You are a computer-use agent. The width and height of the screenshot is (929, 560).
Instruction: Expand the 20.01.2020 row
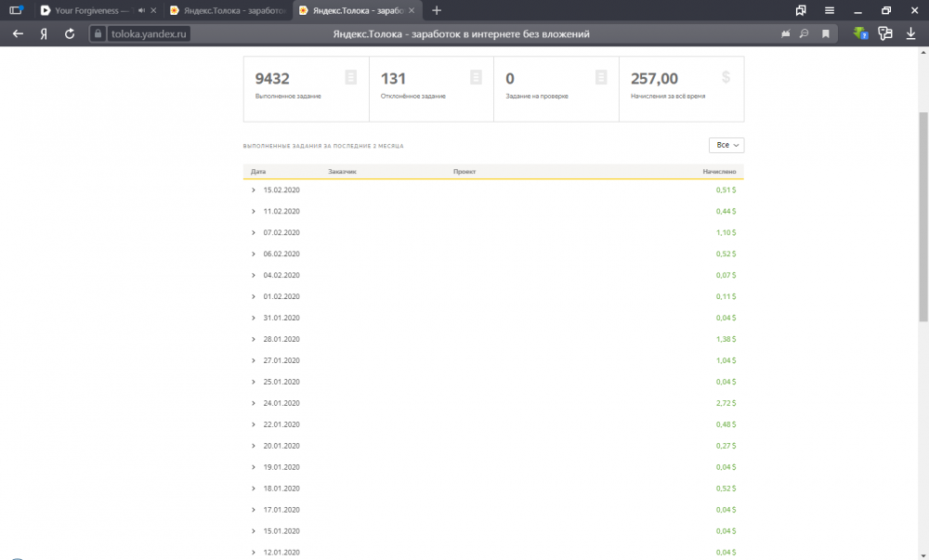coord(254,446)
